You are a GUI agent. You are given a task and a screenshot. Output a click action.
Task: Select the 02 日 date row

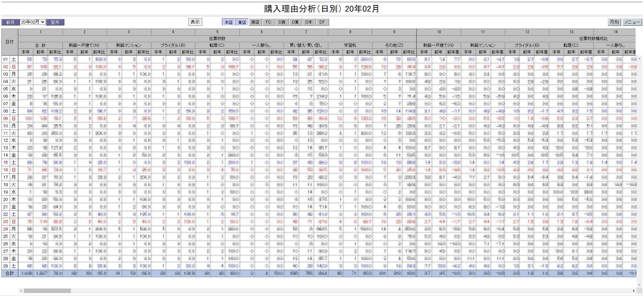click(x=10, y=67)
